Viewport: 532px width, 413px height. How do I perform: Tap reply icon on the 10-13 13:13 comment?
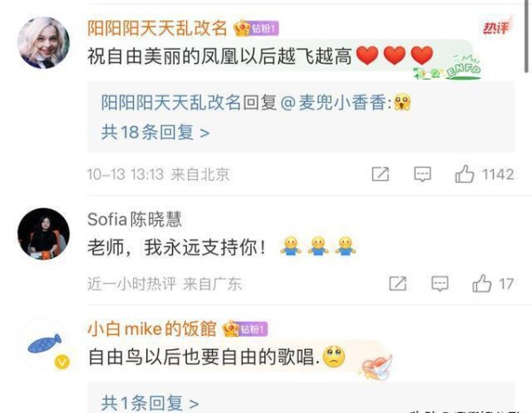[422, 174]
